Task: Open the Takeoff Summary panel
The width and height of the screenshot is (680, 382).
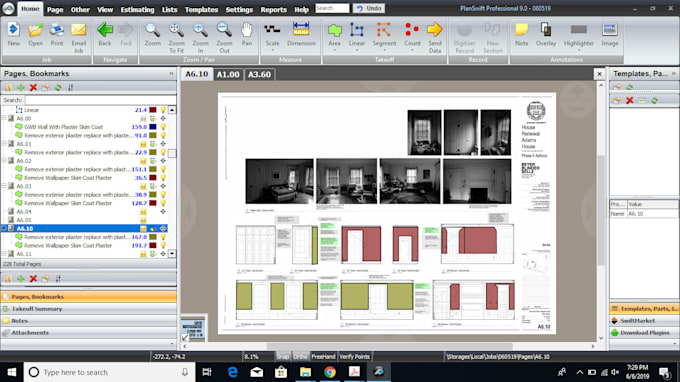Action: pyautogui.click(x=37, y=309)
